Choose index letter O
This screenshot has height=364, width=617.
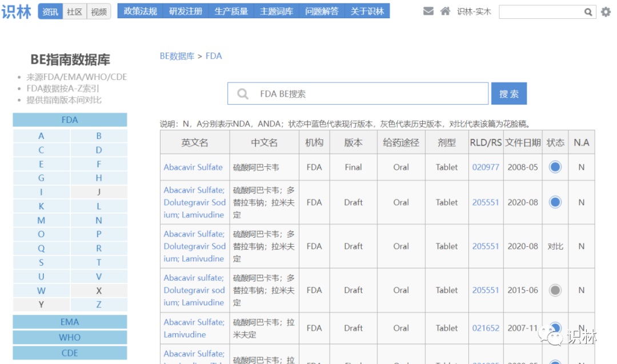coord(41,234)
